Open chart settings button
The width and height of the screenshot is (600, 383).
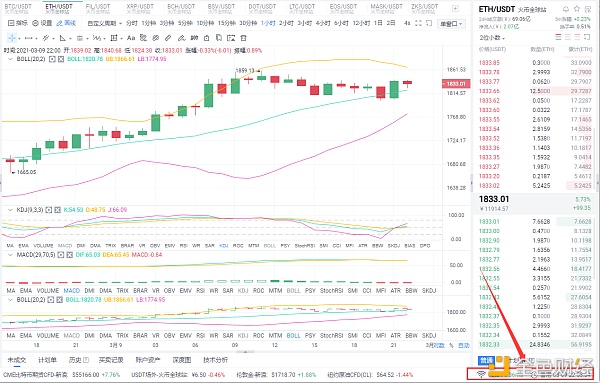click(x=42, y=23)
